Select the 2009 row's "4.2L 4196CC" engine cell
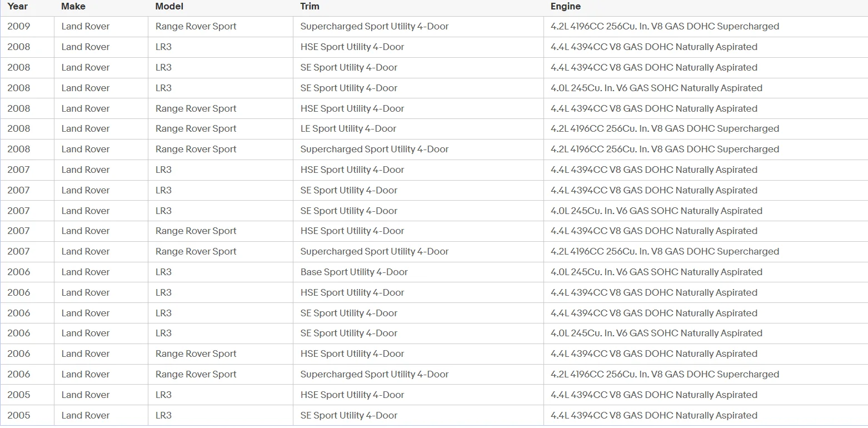The height and width of the screenshot is (428, 868). click(665, 27)
